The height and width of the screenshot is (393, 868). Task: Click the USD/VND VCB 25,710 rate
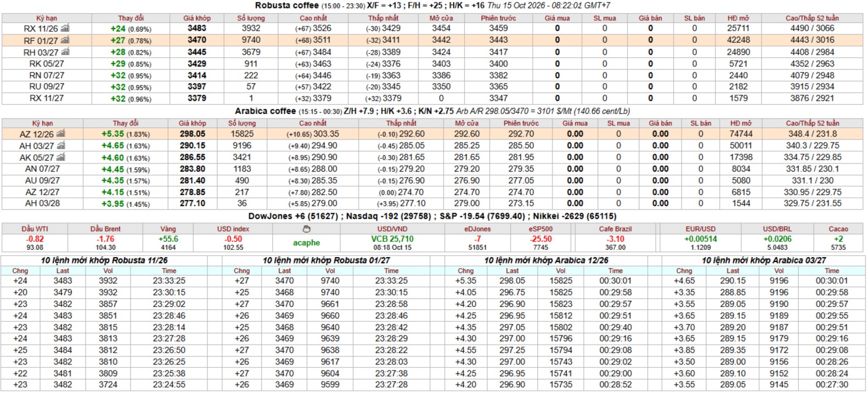392,239
